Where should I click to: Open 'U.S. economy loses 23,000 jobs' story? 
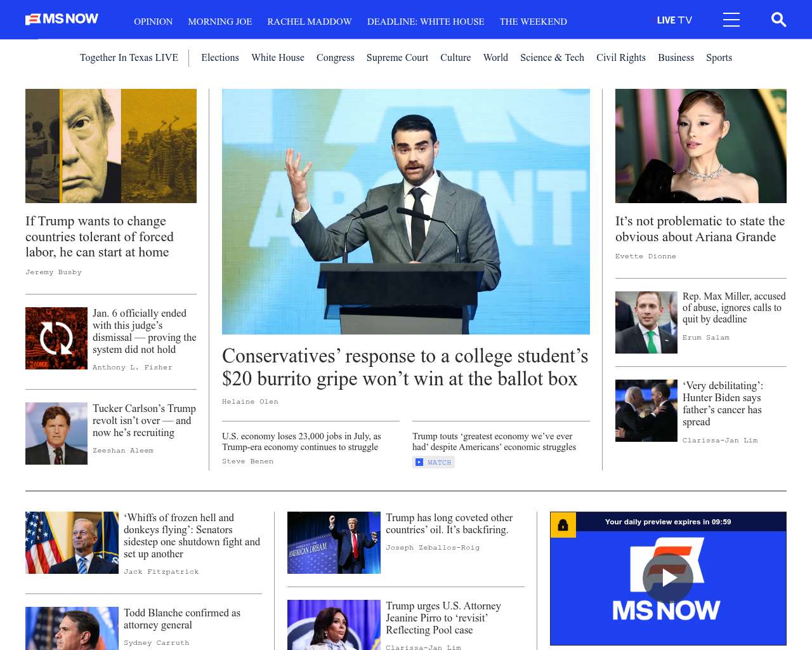tap(301, 442)
